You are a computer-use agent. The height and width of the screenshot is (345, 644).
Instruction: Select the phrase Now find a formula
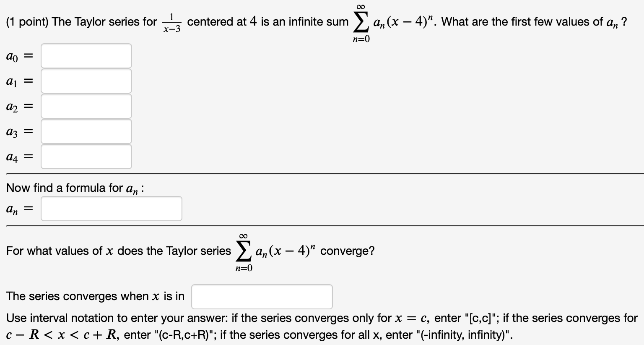[55, 188]
